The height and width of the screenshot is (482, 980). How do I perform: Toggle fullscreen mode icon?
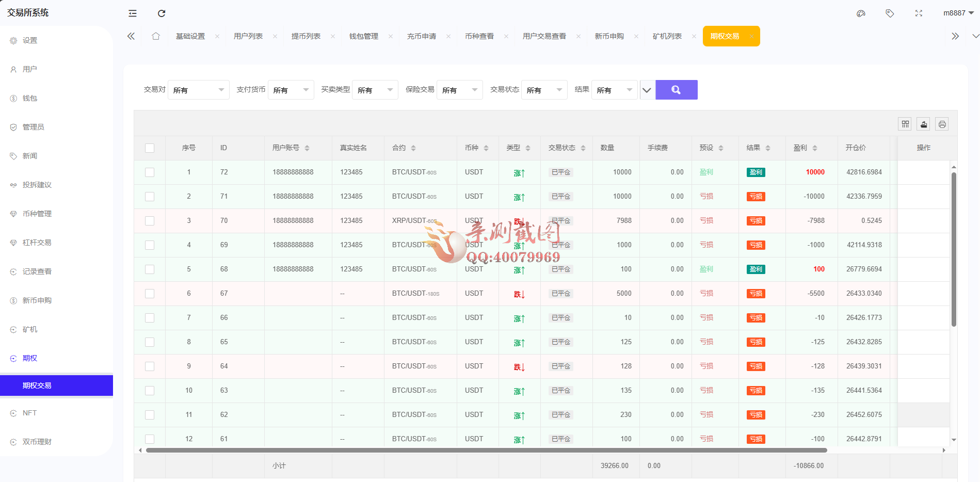[x=919, y=13]
